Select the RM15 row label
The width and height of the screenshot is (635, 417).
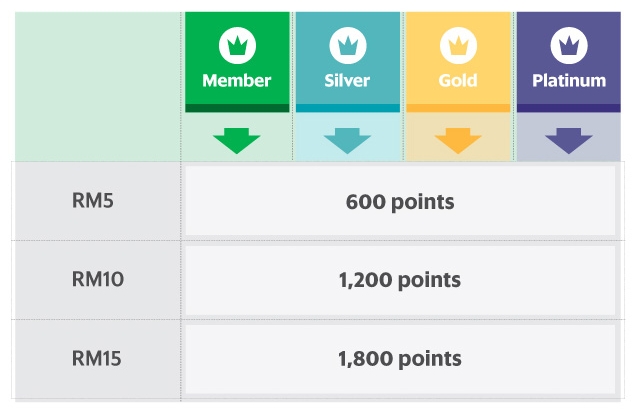(97, 358)
